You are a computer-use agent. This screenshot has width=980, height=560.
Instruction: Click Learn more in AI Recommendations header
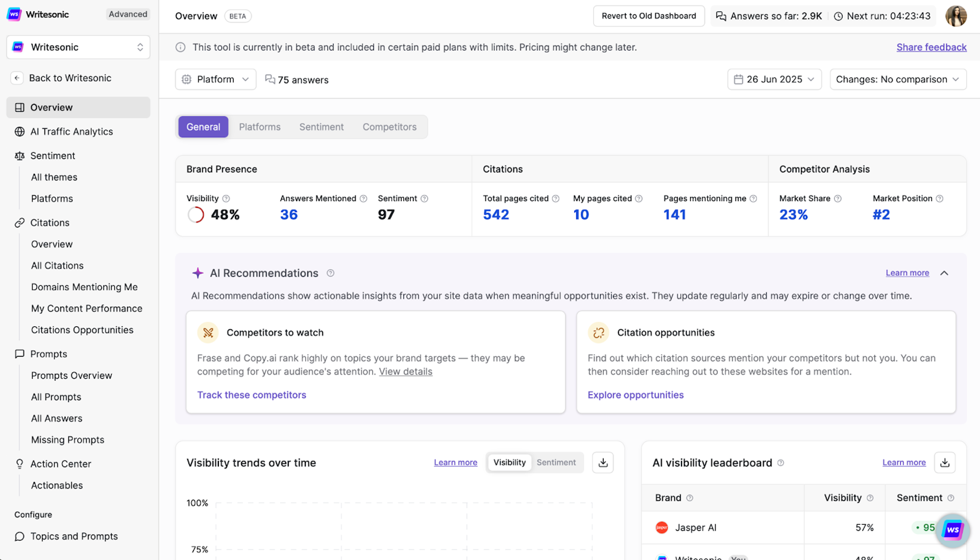click(x=907, y=273)
